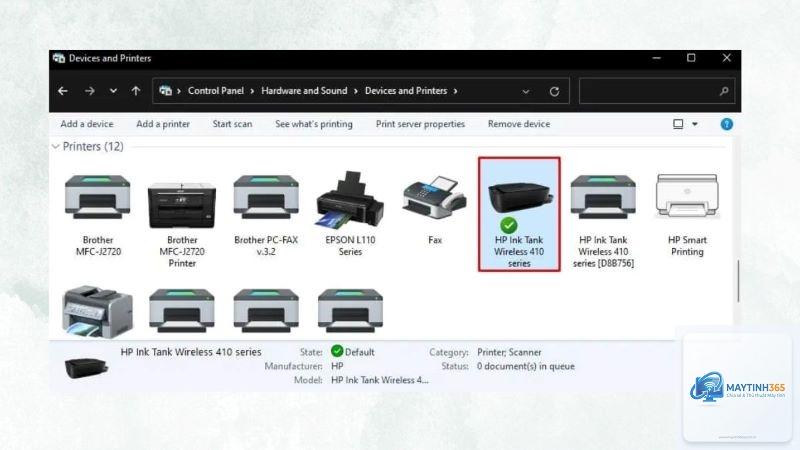Expand chevron after Devices and Printers breadcrumb
The image size is (800, 450).
tap(455, 91)
